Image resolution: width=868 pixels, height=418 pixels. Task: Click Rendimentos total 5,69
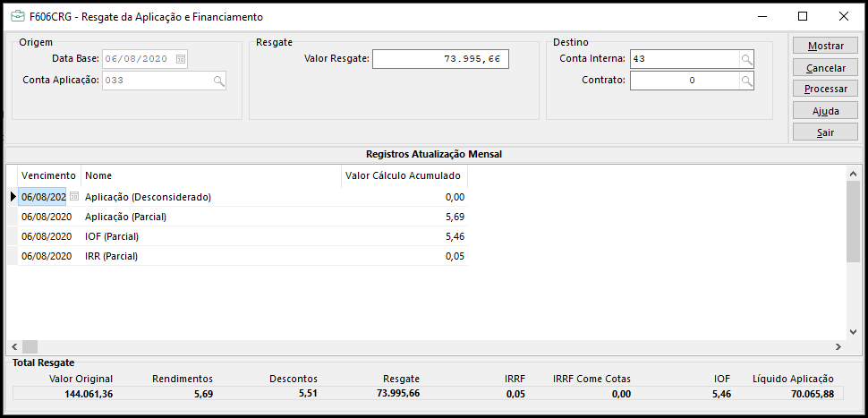click(x=202, y=394)
